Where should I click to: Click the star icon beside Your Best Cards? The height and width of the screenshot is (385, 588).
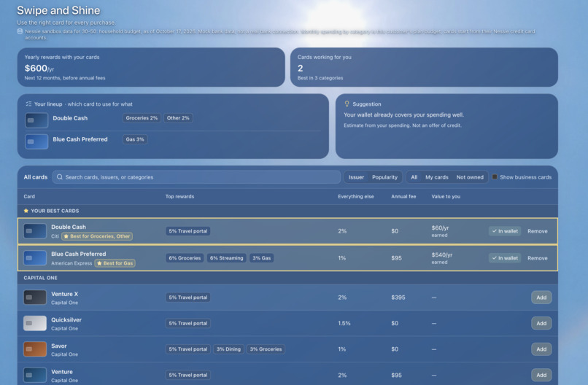click(26, 211)
